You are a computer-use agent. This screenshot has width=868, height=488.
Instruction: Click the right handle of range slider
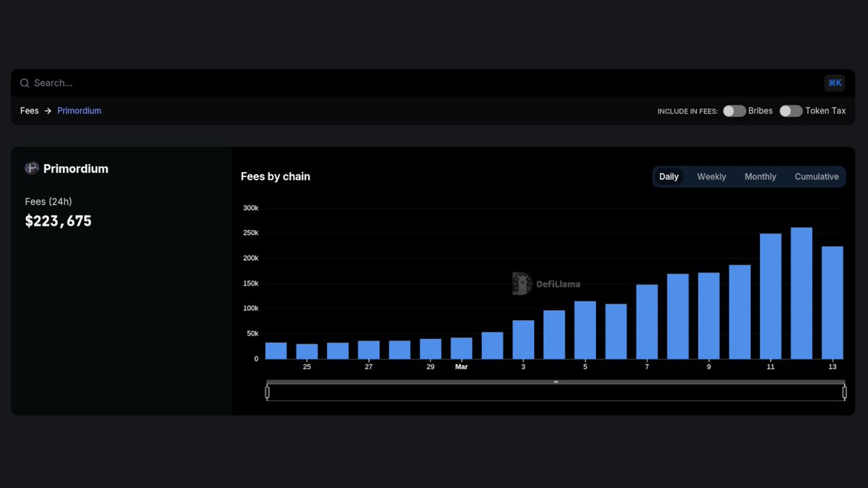[844, 393]
